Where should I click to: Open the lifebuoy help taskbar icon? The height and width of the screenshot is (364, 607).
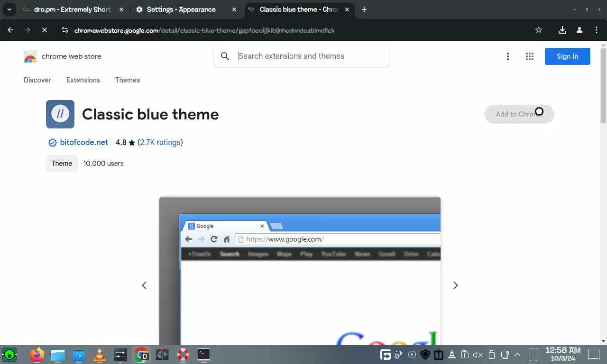(183, 355)
